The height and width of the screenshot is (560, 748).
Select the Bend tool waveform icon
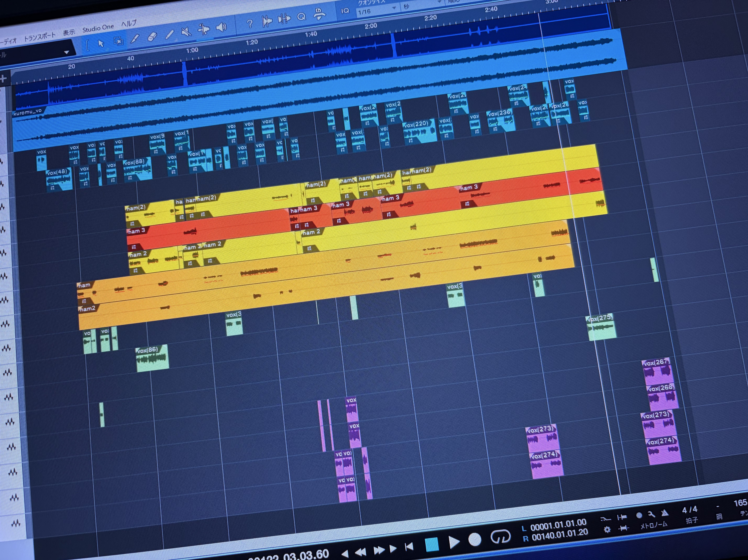[204, 29]
